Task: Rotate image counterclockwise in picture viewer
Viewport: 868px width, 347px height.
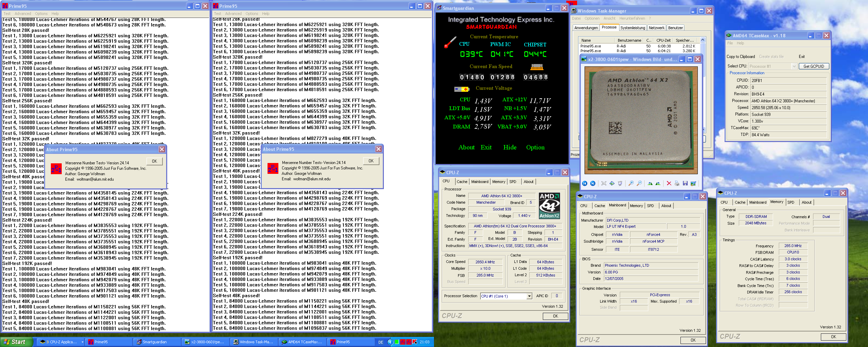Action: 658,183
